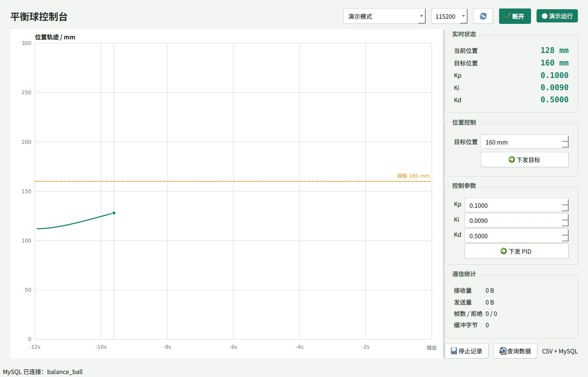This screenshot has height=377, width=588.
Task: Click the green current-position dot on the chart
Action: [114, 213]
